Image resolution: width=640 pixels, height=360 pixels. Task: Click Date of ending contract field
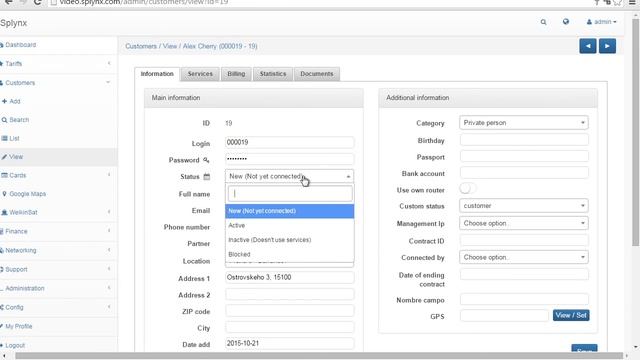click(x=524, y=274)
